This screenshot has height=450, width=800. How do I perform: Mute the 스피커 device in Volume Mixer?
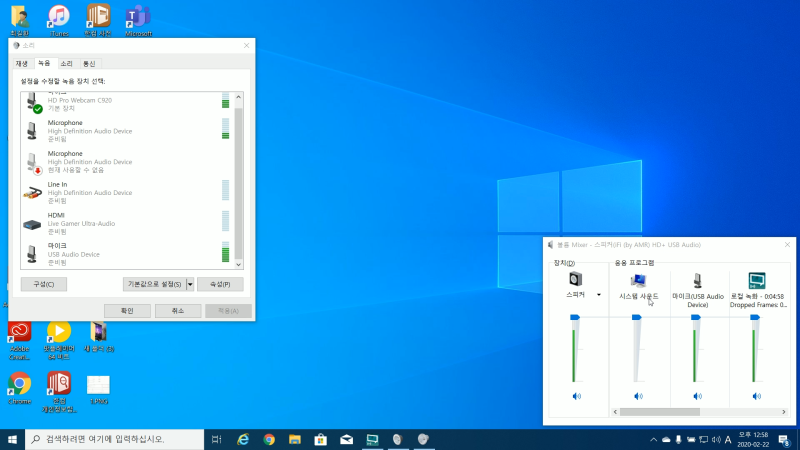pos(577,396)
